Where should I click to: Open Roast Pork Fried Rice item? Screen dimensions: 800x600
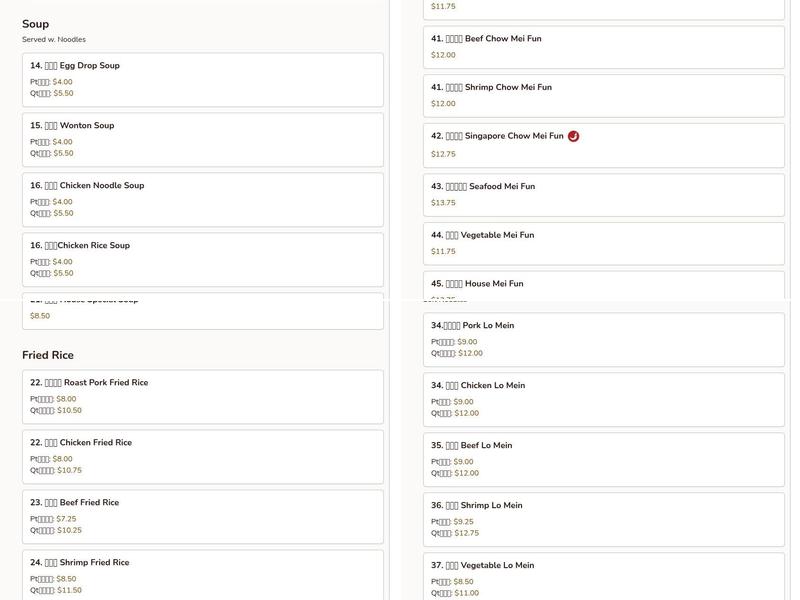(202, 396)
